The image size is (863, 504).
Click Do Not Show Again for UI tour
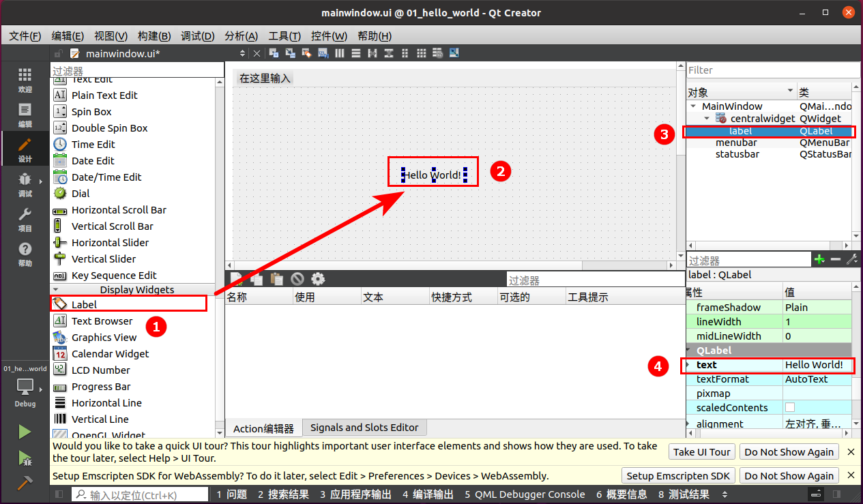pos(789,451)
